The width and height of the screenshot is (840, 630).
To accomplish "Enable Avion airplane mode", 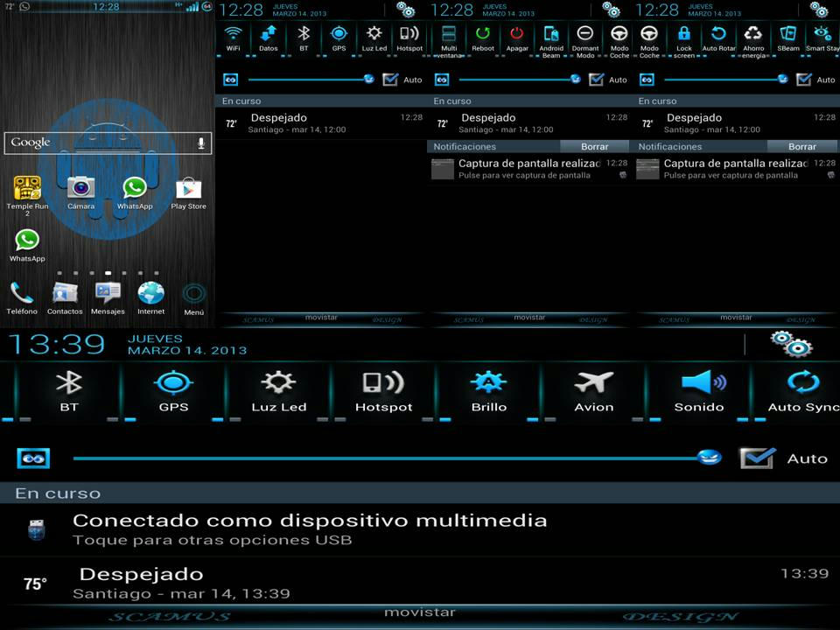I will click(x=593, y=390).
